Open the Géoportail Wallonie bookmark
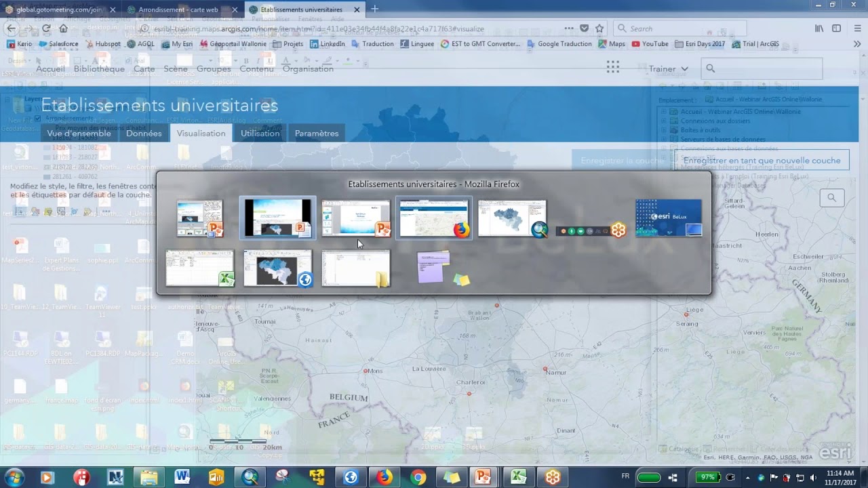 tap(232, 44)
